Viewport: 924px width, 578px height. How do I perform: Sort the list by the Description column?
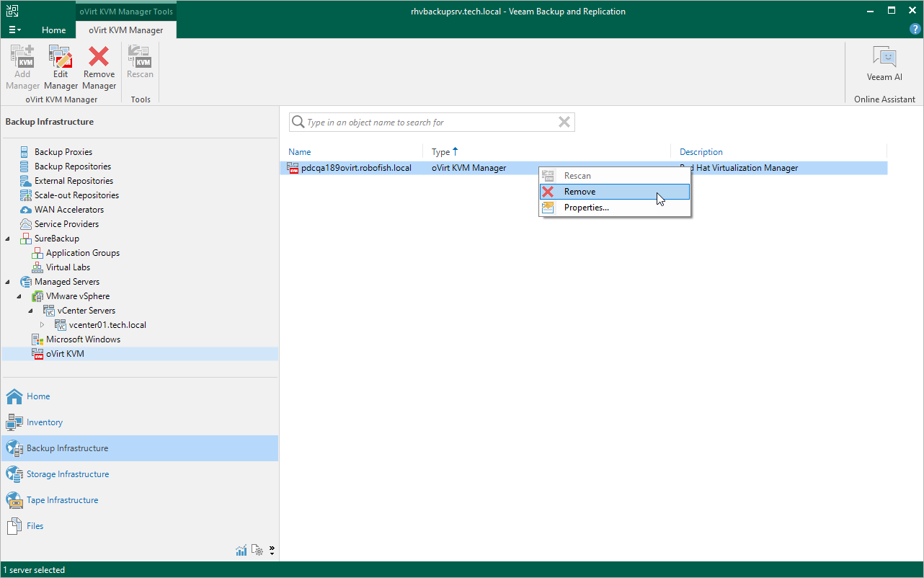(701, 152)
